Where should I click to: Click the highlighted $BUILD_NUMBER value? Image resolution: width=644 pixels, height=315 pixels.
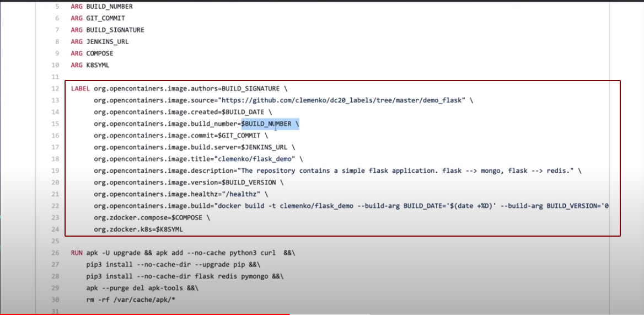pyautogui.click(x=266, y=124)
